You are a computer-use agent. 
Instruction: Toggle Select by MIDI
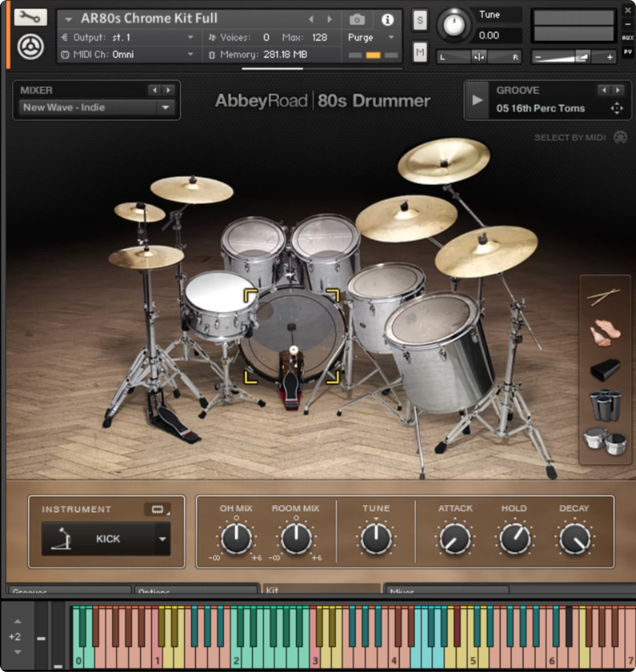click(570, 137)
